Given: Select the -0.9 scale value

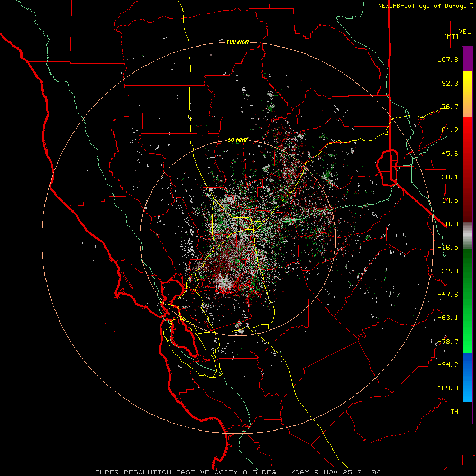Looking at the screenshot, I should tap(450, 224).
